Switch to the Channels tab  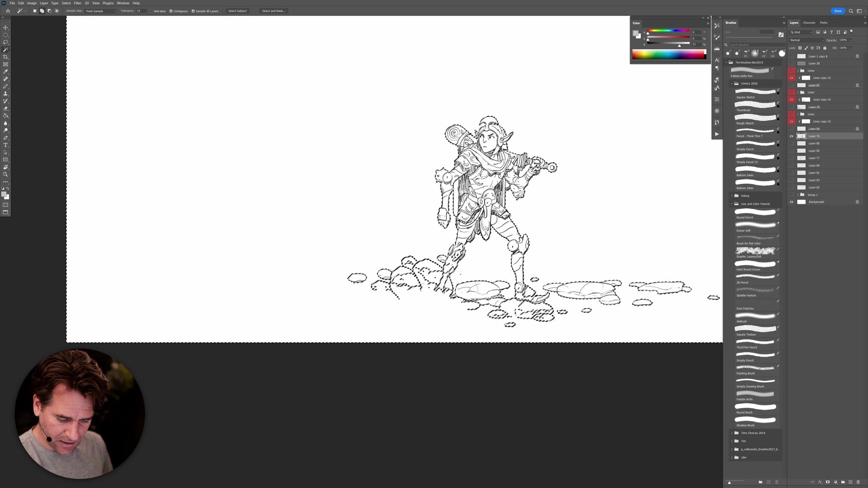click(x=809, y=23)
